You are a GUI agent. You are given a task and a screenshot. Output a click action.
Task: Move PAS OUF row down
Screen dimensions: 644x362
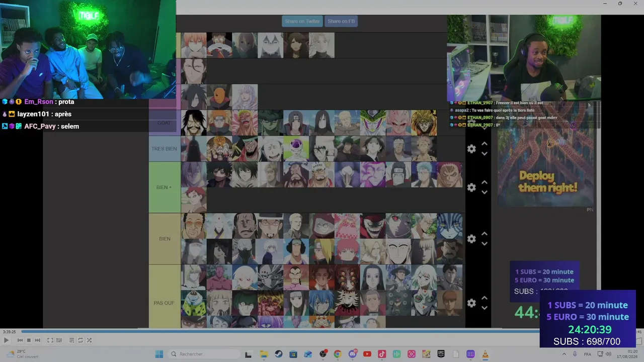pos(484,308)
